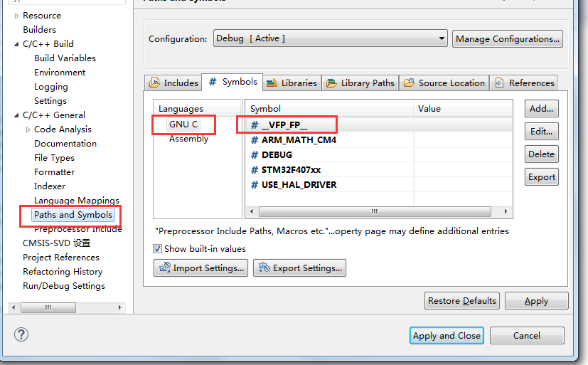Screen dimensions: 588x365
Task: Click the Library Paths tab folder icon
Action: pyautogui.click(x=331, y=83)
